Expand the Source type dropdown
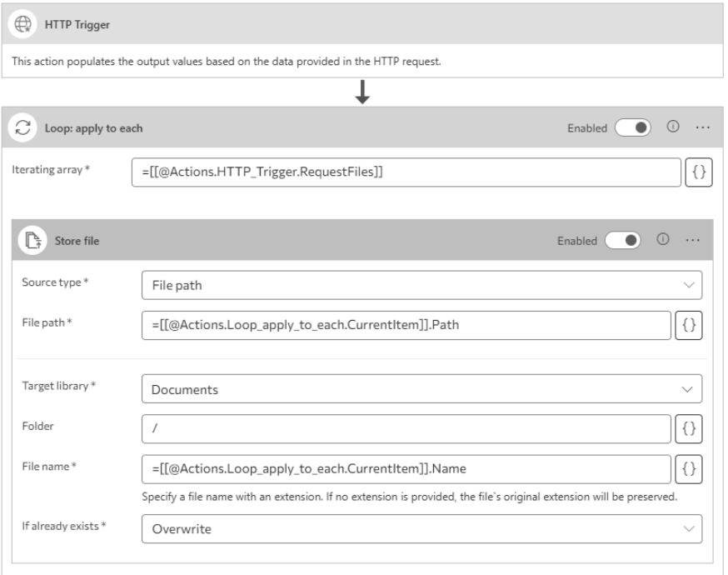The height and width of the screenshot is (575, 728). (421, 284)
